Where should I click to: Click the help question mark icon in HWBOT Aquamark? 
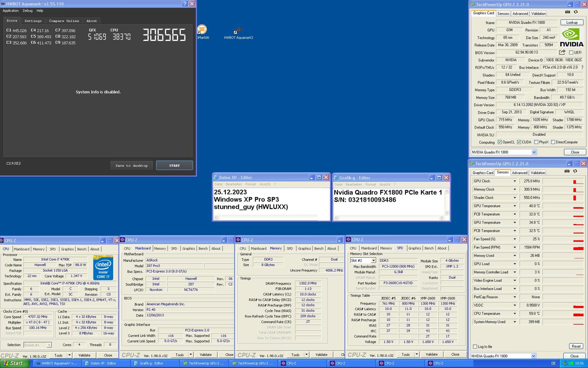185,4
